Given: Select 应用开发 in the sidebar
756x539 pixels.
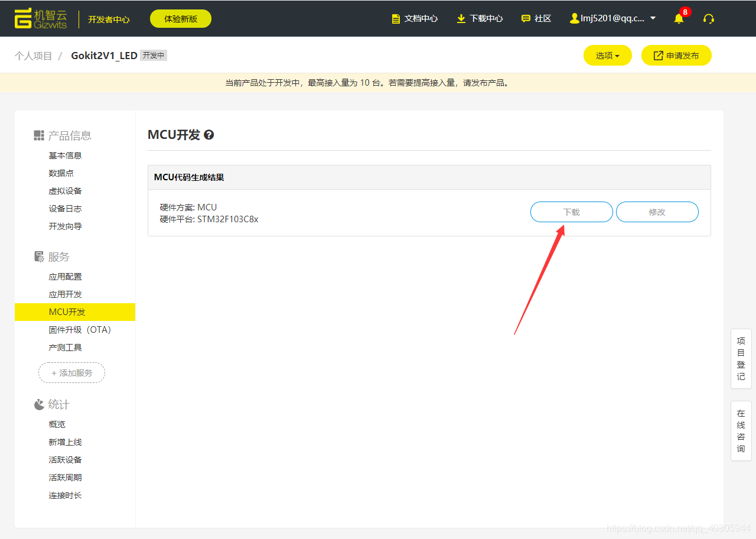Looking at the screenshot, I should 65,294.
